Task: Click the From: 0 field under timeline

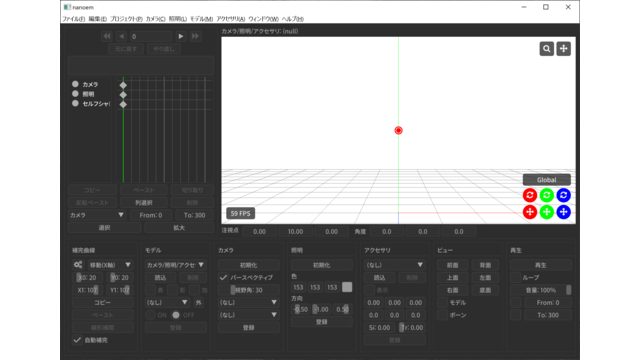Action: [151, 215]
